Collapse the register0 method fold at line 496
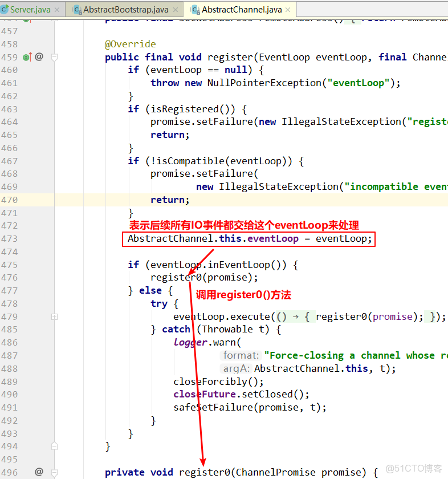 pos(54,473)
